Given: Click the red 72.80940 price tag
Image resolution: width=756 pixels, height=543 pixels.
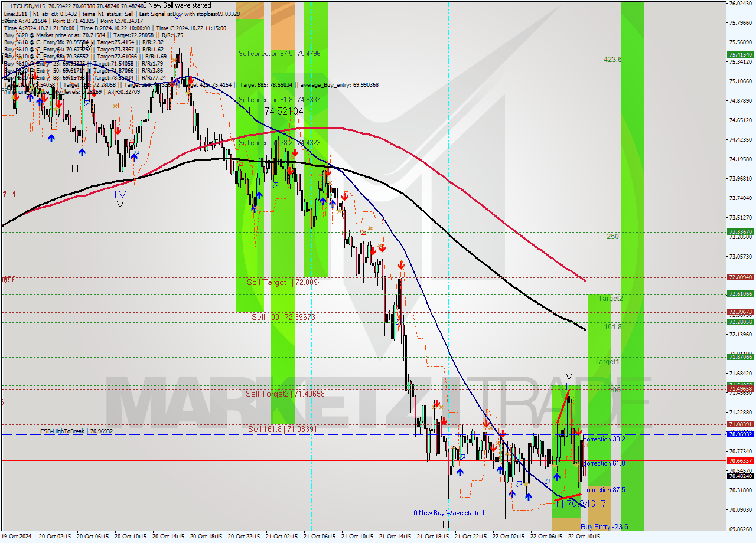Looking at the screenshot, I should [x=741, y=277].
